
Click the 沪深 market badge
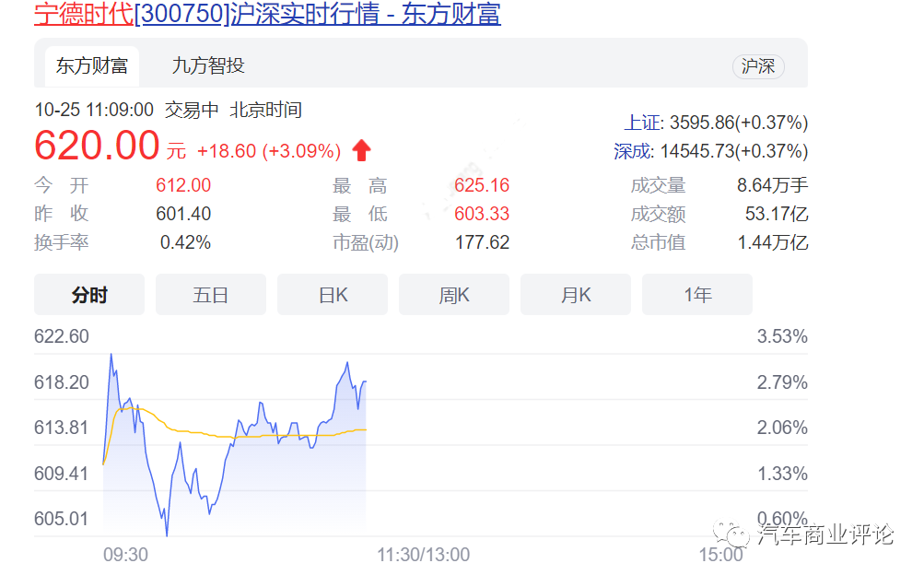758,66
